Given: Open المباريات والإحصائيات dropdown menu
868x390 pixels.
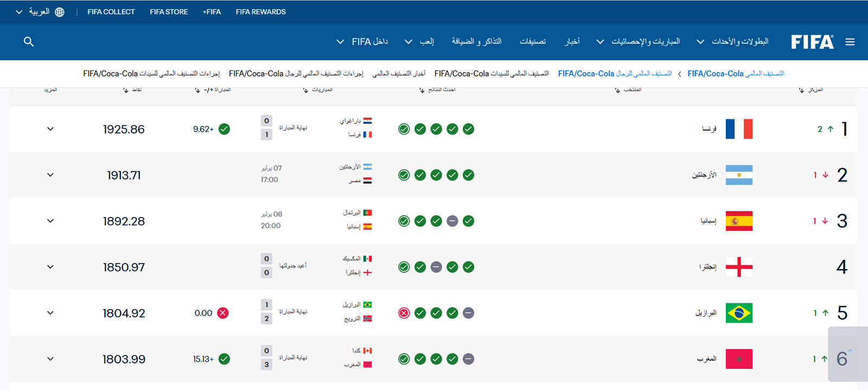Looking at the screenshot, I should point(638,42).
